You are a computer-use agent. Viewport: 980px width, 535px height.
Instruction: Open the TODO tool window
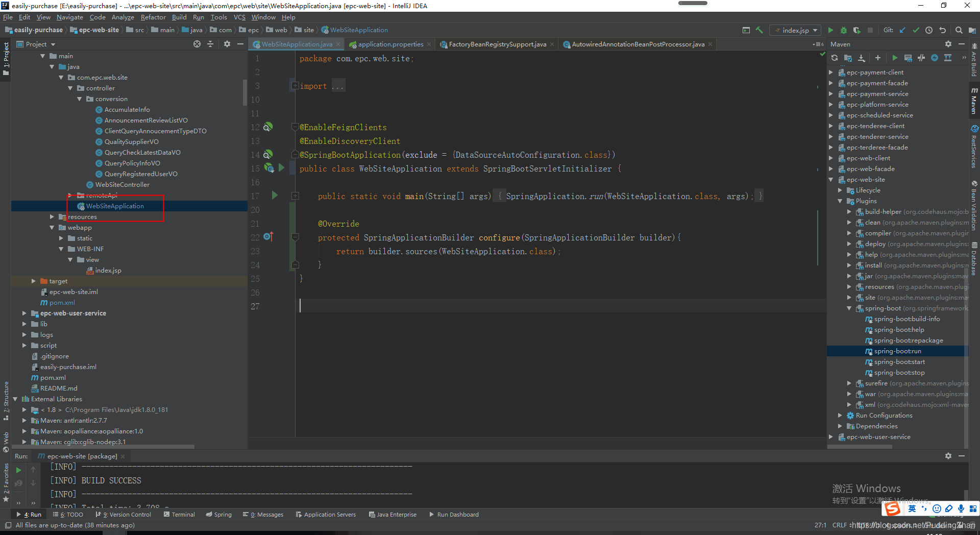(x=68, y=515)
